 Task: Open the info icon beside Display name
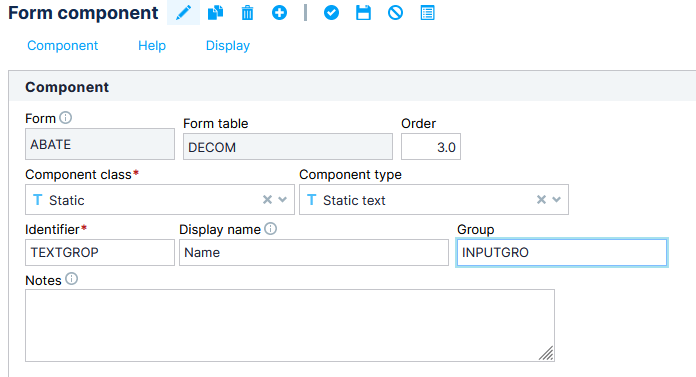tap(270, 229)
